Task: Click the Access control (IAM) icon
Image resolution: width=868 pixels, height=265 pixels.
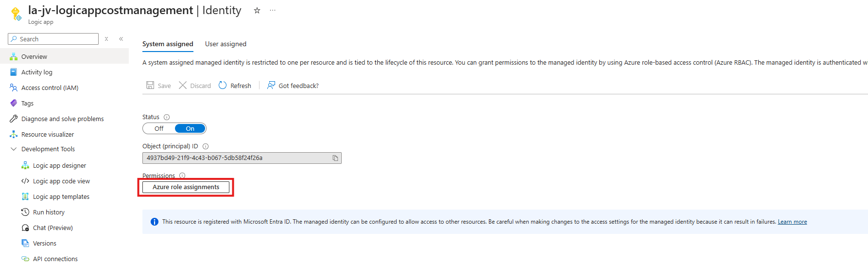Action: (x=14, y=88)
